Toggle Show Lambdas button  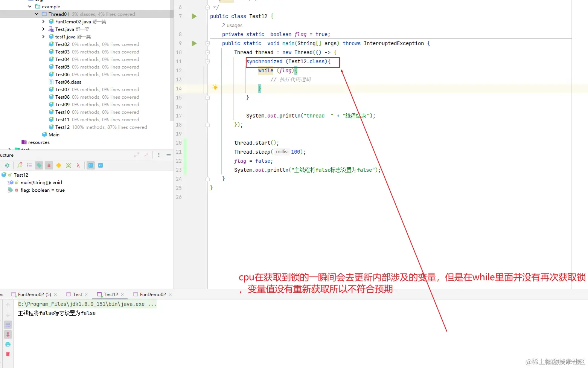[x=78, y=165]
